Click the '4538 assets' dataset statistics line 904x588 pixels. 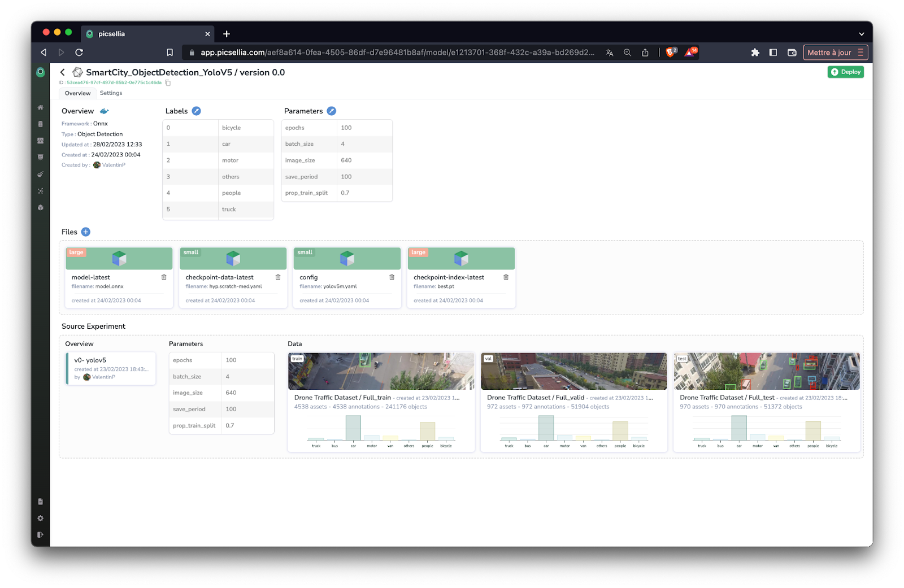[360, 407]
